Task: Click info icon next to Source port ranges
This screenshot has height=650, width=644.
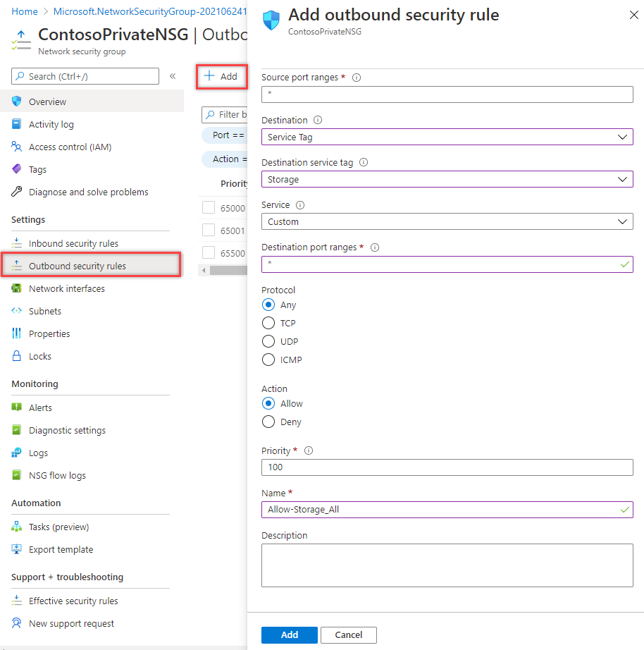Action: 357,78
